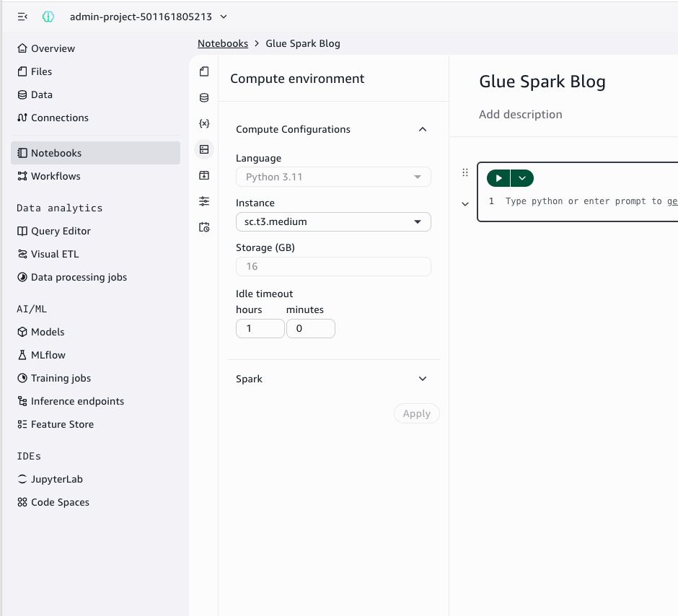Screen dimensions: 678x616
Task: Select the compute environment panel icon
Action: tap(204, 149)
